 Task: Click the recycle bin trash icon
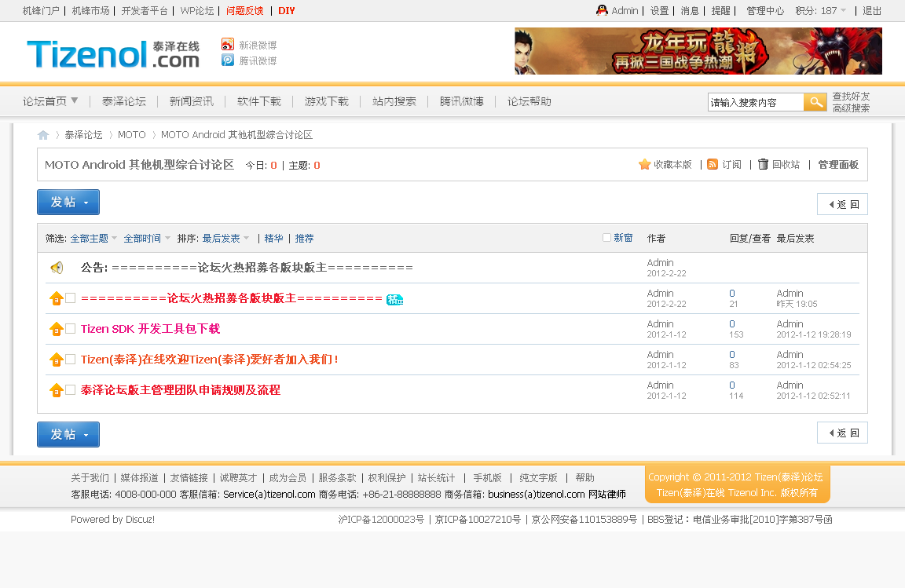(x=763, y=164)
